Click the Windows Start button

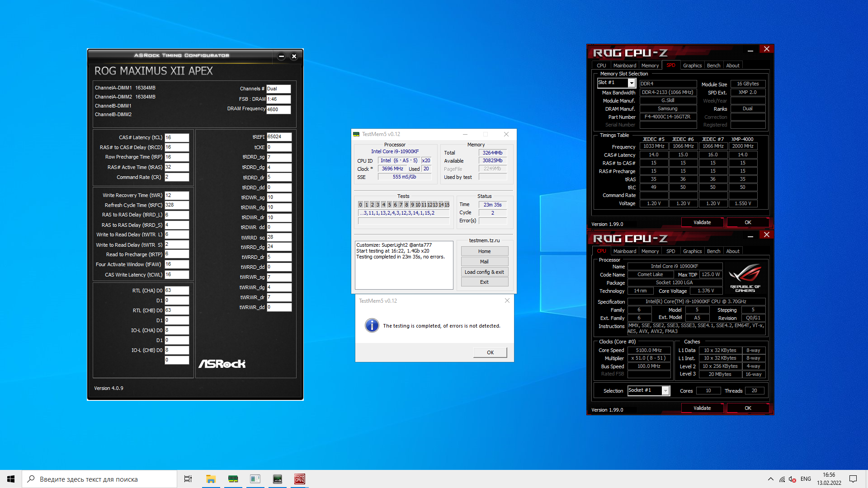click(11, 479)
